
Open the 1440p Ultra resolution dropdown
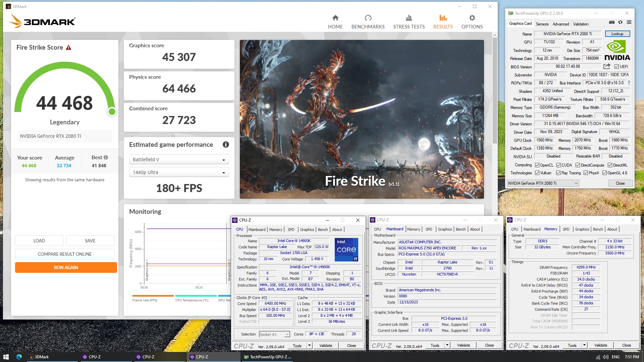[x=179, y=172]
